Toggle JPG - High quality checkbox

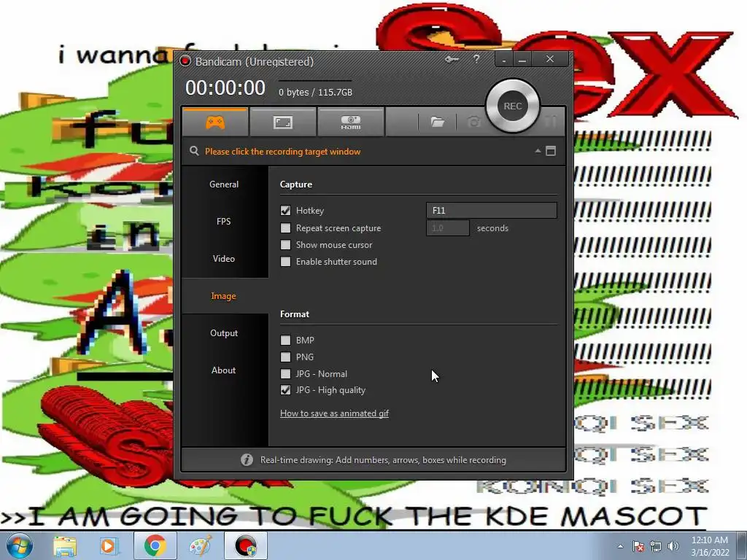tap(285, 390)
